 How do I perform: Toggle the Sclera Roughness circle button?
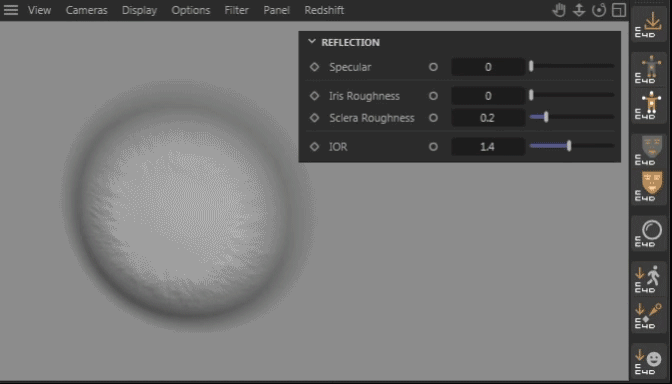[x=433, y=118]
